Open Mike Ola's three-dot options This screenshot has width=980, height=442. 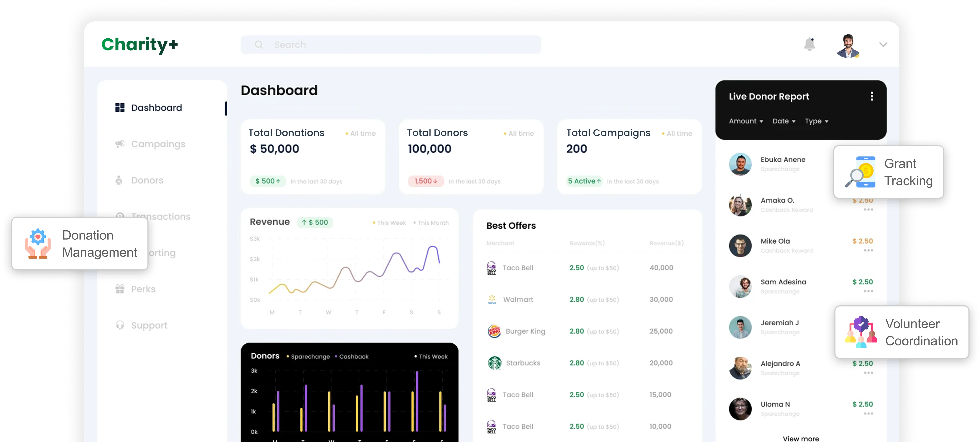pos(868,250)
